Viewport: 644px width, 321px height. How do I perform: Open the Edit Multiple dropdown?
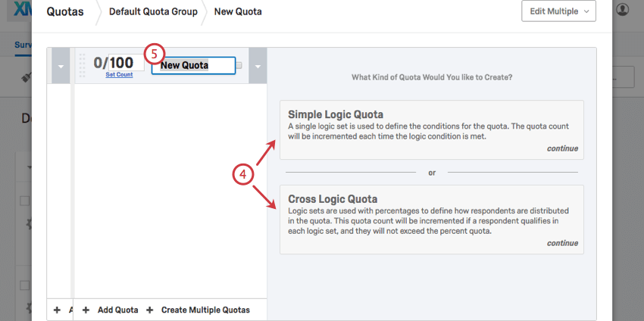pyautogui.click(x=558, y=11)
